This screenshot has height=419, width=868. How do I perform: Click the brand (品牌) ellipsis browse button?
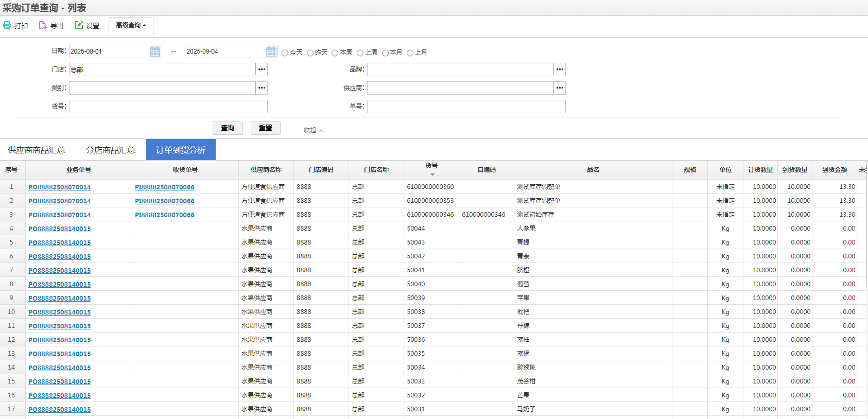[x=560, y=69]
